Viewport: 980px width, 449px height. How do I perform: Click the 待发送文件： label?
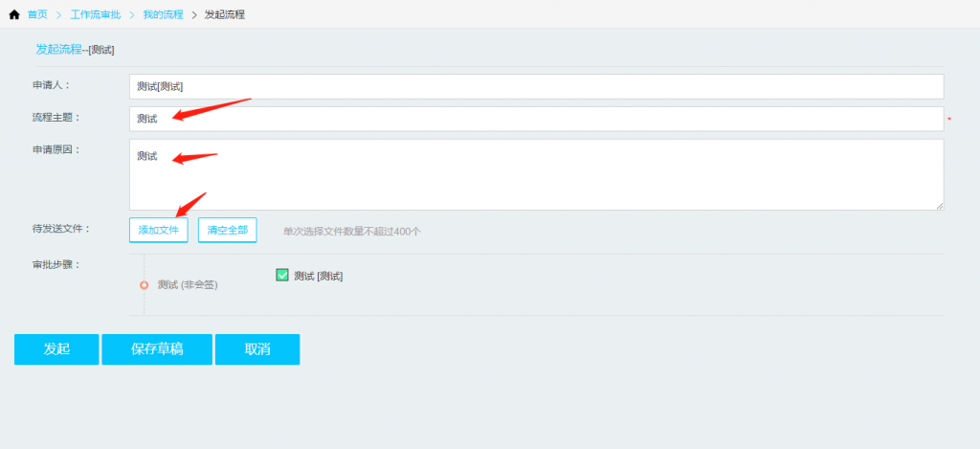pyautogui.click(x=62, y=228)
